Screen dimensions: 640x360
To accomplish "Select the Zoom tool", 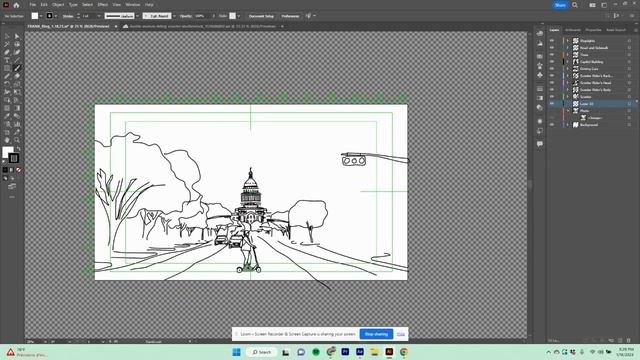I will pyautogui.click(x=17, y=140).
